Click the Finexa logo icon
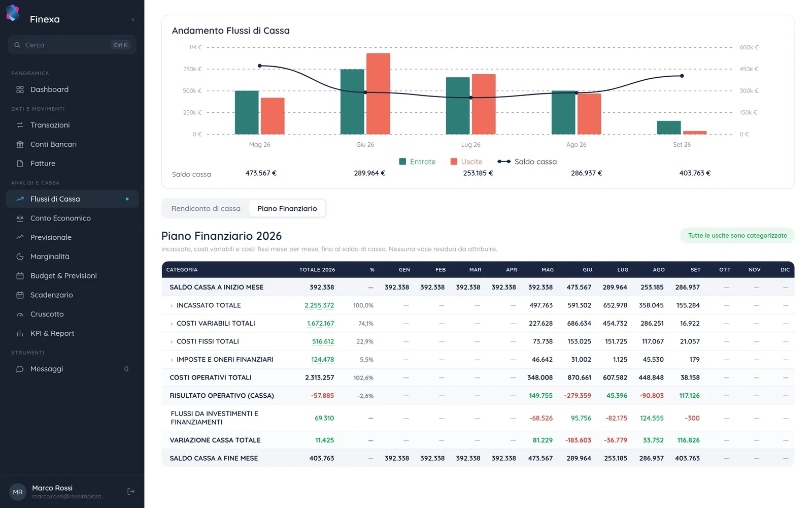The image size is (812, 508). tap(13, 14)
